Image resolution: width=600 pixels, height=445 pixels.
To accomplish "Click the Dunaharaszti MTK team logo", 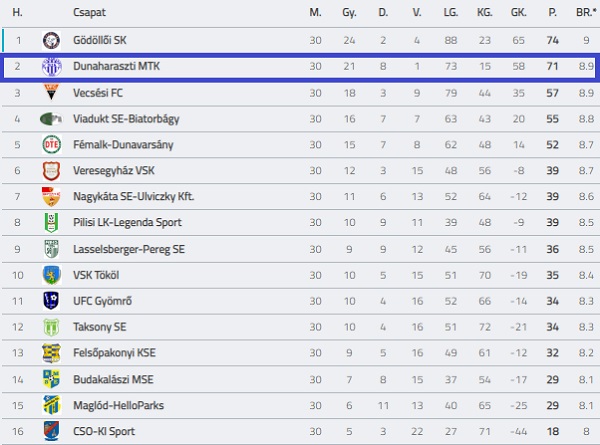I will [x=51, y=67].
